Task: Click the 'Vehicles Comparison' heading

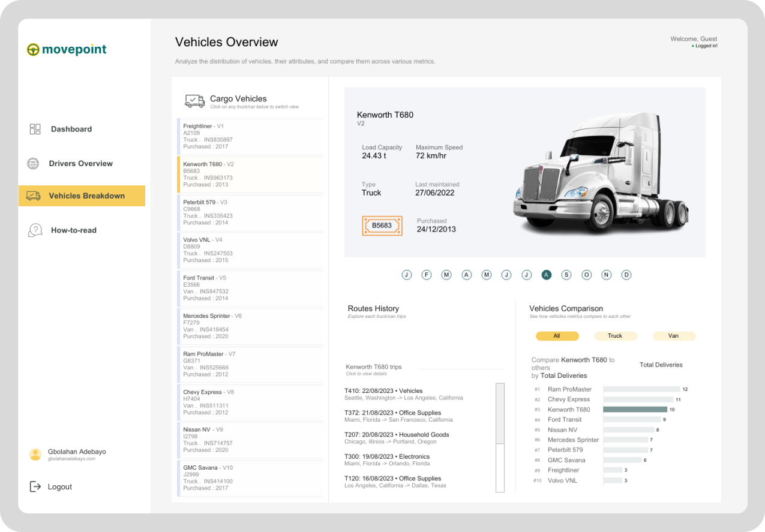Action: (566, 308)
